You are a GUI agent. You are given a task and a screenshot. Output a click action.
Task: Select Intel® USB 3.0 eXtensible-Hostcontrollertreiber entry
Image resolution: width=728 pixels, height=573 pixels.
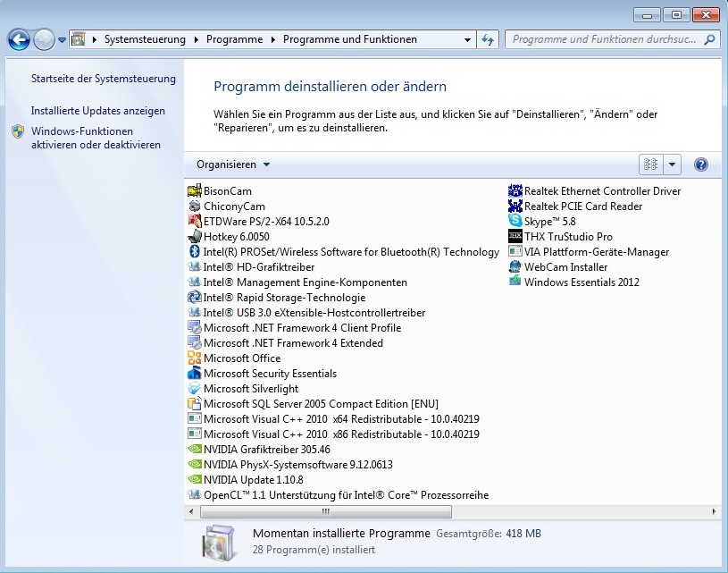(x=306, y=313)
